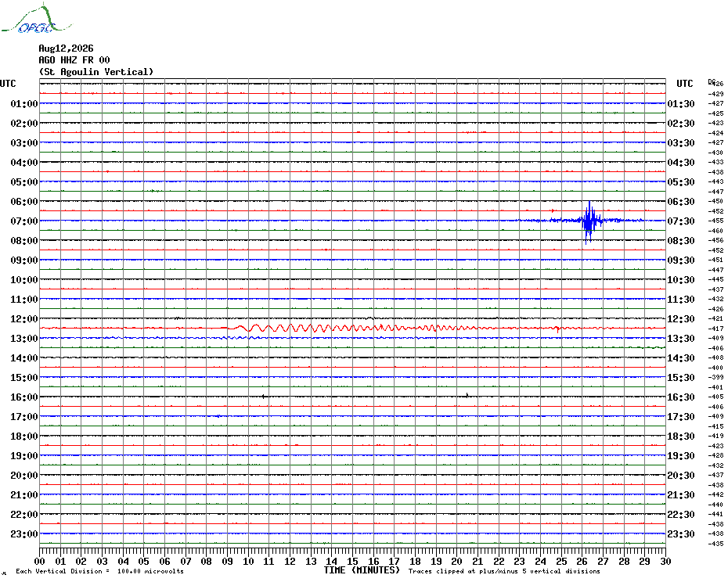Viewport: 728px width, 582px height.
Task: Click the '23:30' half-hour label
Action: (x=681, y=533)
